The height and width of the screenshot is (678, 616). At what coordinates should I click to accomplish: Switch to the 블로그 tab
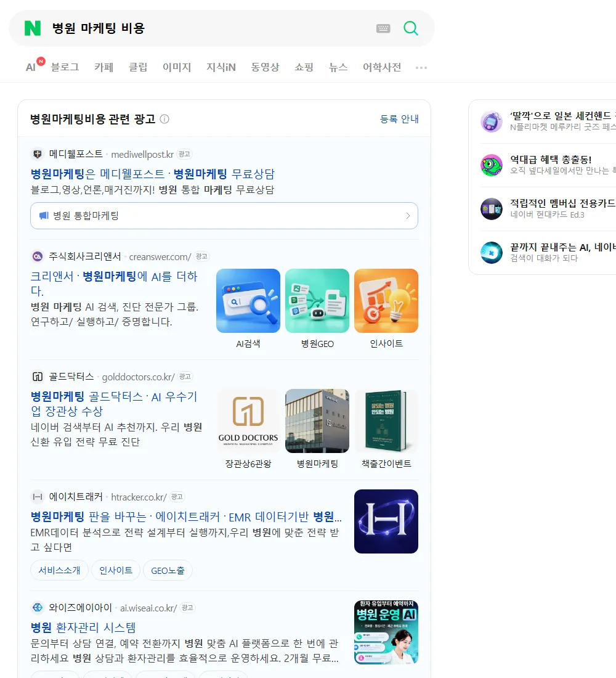[x=65, y=67]
